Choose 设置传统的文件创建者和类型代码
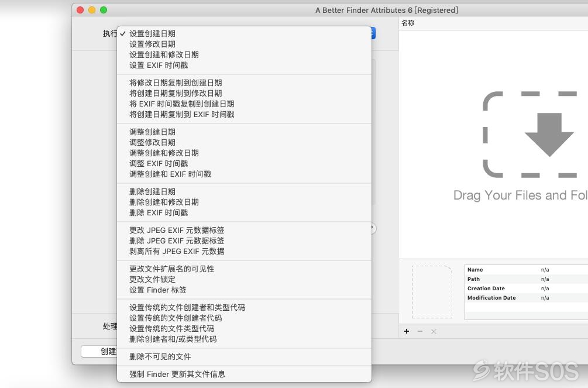The image size is (588, 388). (x=244, y=307)
